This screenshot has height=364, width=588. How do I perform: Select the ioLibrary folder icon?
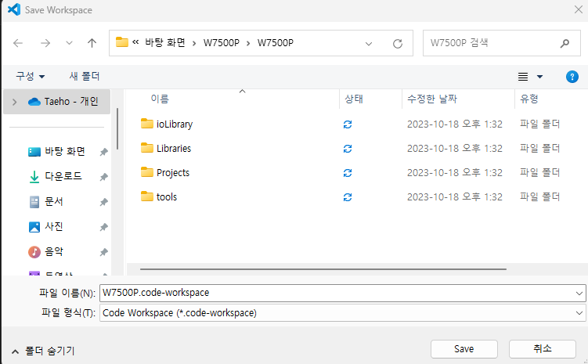pyautogui.click(x=147, y=124)
